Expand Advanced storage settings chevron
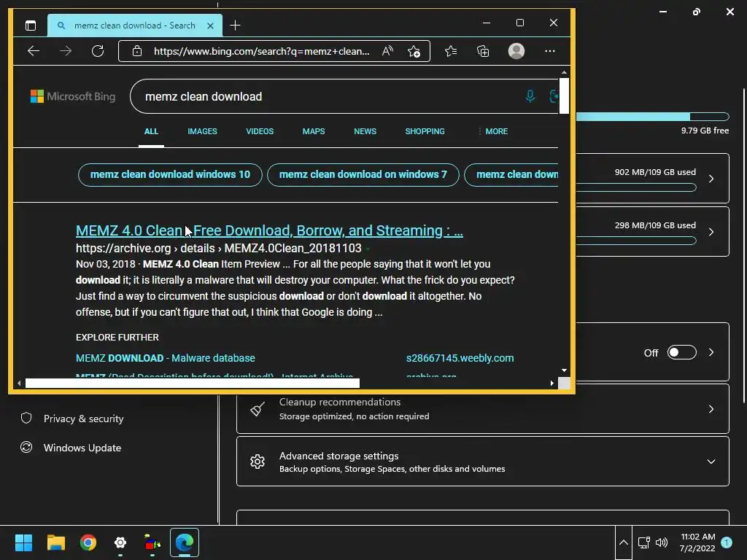The height and width of the screenshot is (560, 747). click(711, 462)
